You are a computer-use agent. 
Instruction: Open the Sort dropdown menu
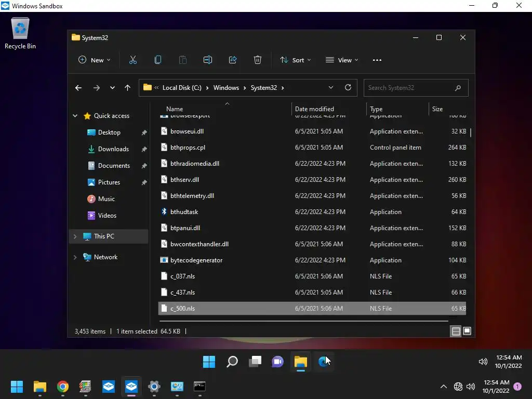click(295, 60)
